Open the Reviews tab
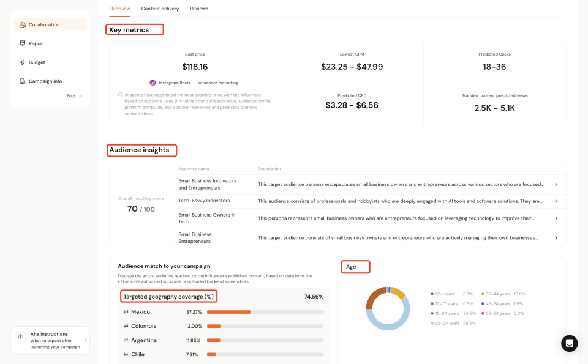The image size is (588, 364). click(199, 9)
